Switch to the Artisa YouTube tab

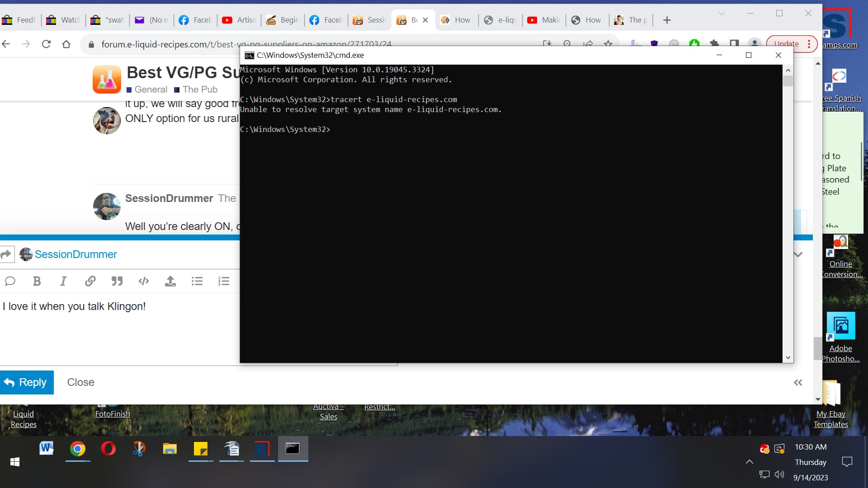coord(240,20)
